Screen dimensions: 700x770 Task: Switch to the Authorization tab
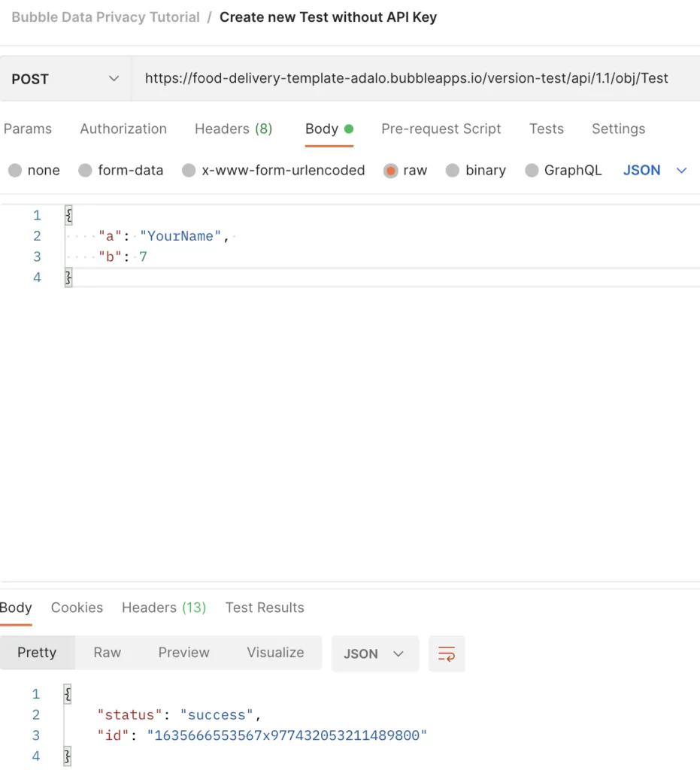point(123,129)
